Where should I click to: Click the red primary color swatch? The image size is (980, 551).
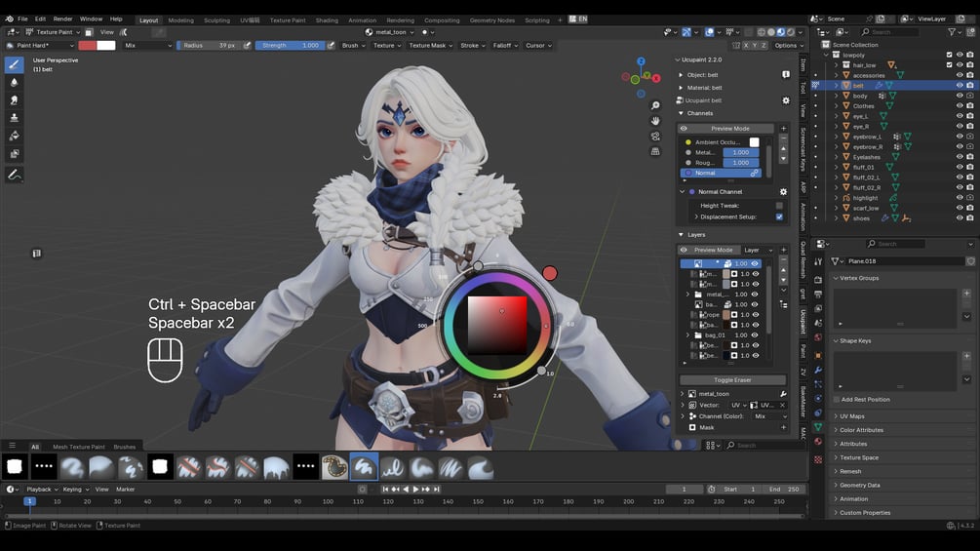[88, 46]
